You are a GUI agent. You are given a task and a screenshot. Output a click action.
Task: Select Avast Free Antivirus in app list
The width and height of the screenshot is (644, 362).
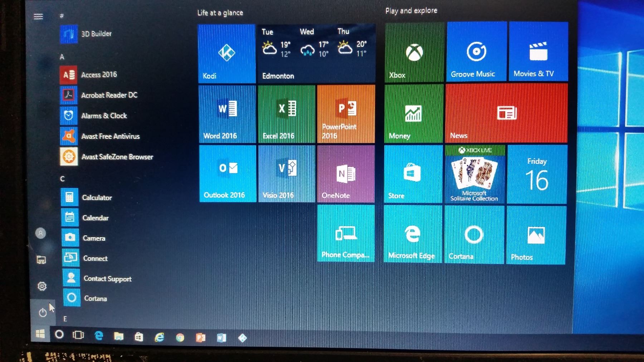(110, 136)
